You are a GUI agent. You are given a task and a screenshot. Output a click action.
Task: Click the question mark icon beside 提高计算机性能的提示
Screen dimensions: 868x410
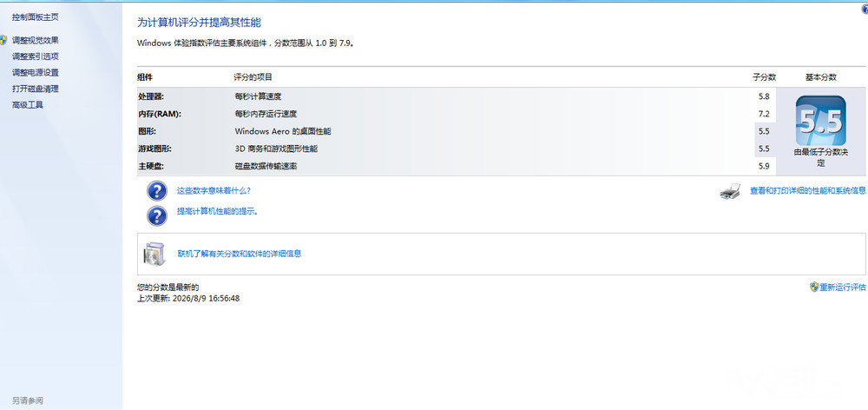point(157,215)
